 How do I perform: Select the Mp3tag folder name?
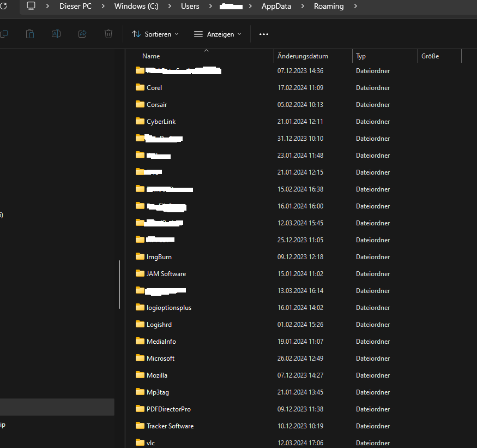pyautogui.click(x=158, y=392)
